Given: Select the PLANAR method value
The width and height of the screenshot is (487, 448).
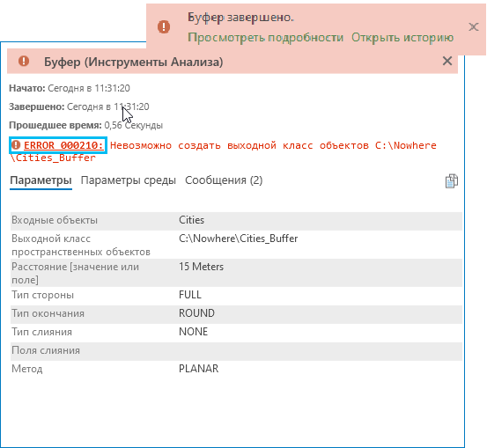Looking at the screenshot, I should [198, 369].
